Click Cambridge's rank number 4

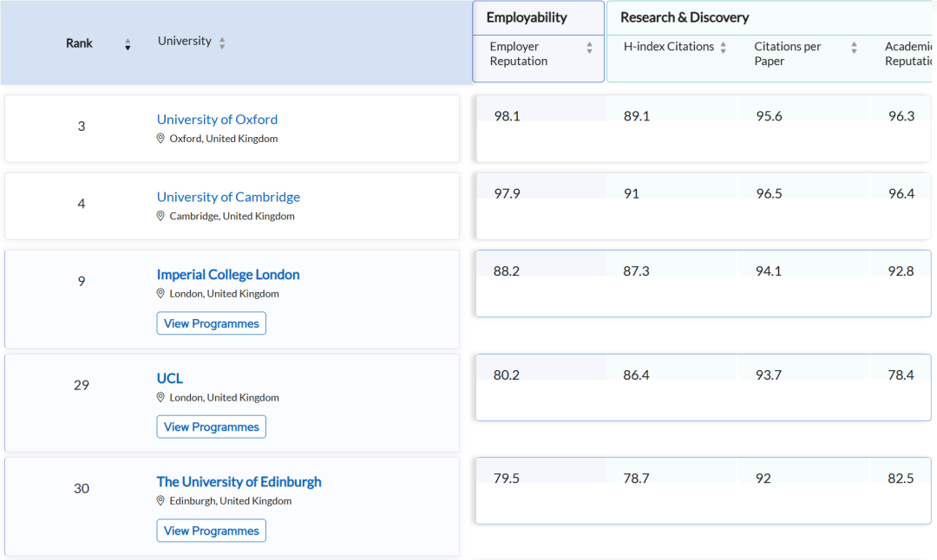tap(82, 205)
